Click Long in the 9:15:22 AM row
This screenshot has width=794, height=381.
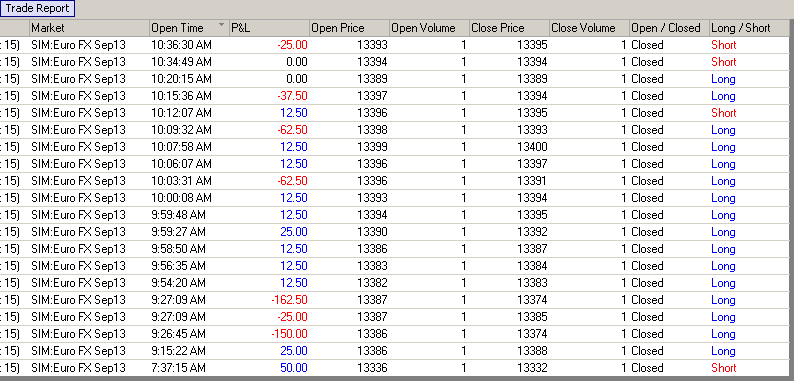coord(723,351)
